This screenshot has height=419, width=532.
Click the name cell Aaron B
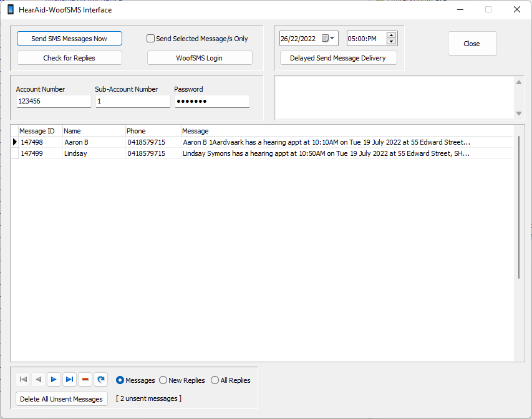click(x=94, y=142)
